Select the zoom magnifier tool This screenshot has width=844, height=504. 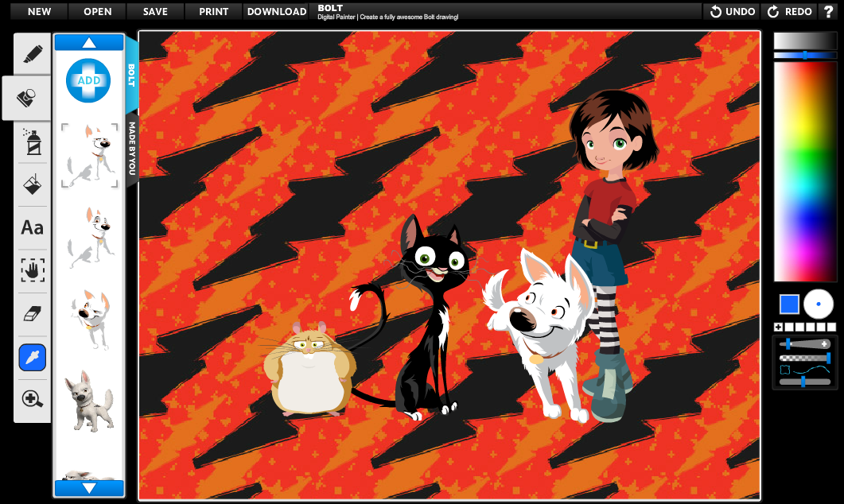pos(33,399)
